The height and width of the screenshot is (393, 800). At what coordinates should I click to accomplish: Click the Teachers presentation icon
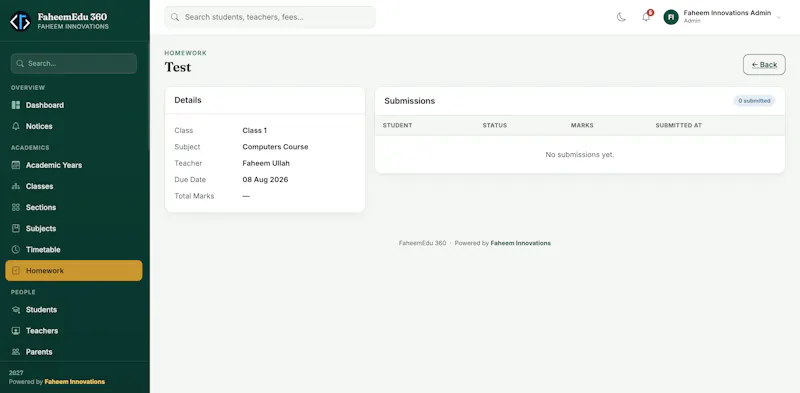tap(16, 331)
